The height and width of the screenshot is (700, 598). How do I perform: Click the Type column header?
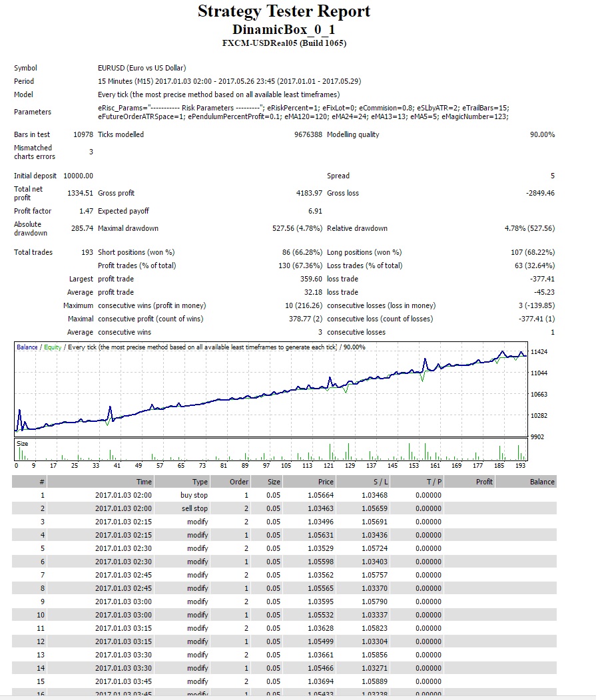pyautogui.click(x=182, y=482)
